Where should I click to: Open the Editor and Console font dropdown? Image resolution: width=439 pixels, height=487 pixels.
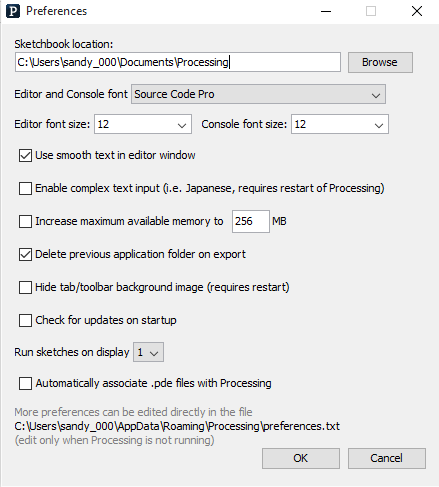pyautogui.click(x=258, y=94)
